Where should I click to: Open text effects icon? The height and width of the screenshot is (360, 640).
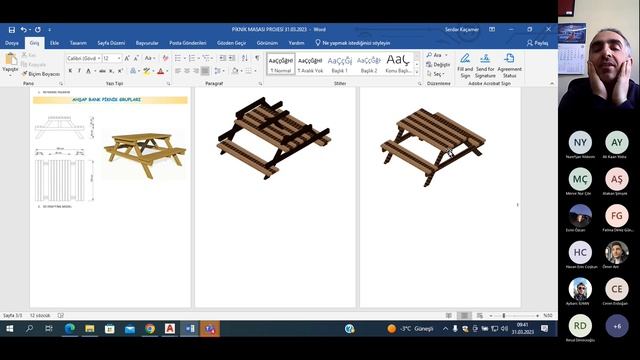tap(133, 71)
